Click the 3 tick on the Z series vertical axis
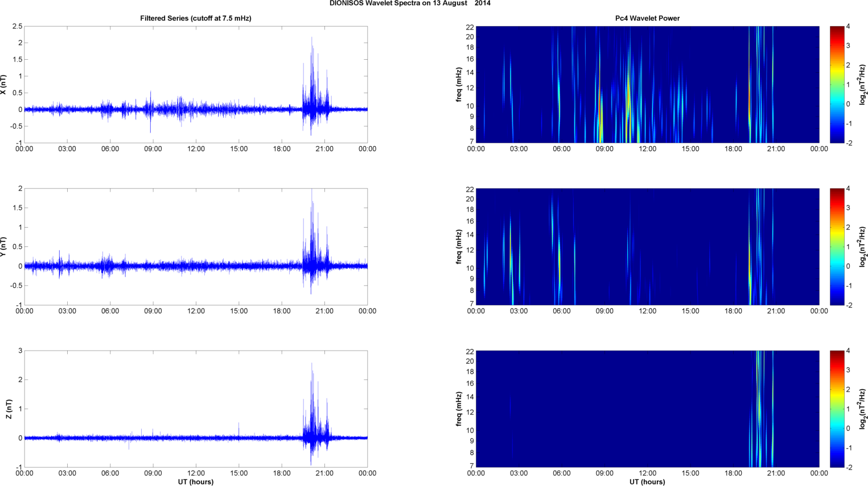 [x=20, y=351]
